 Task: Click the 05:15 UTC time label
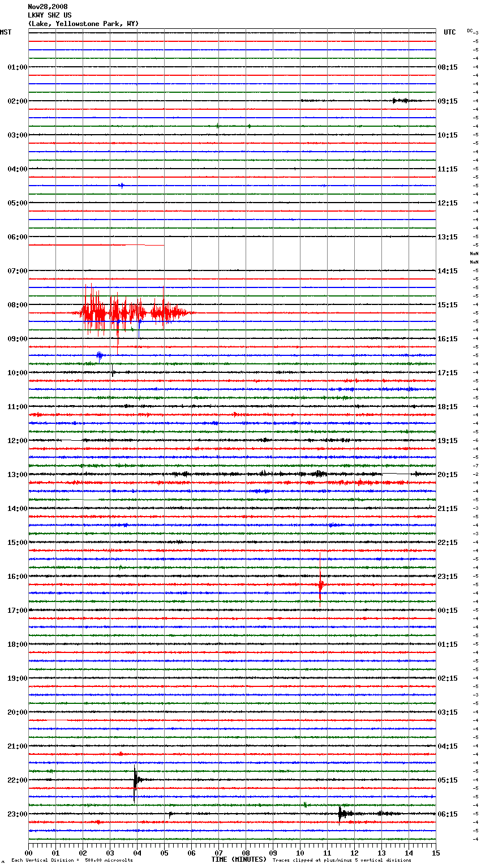(x=448, y=780)
